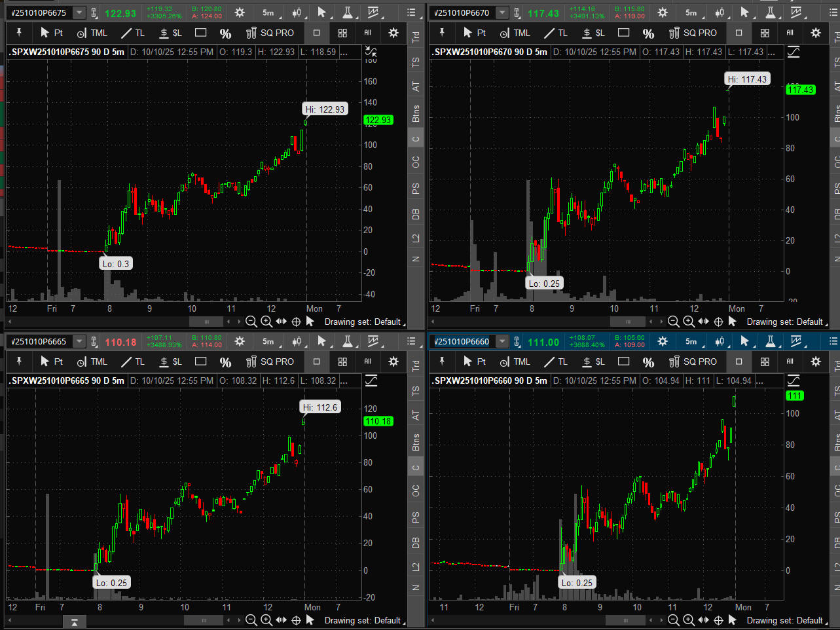Toggle the TS side panel on P6675 chart
Viewport: 840px width, 630px height.
click(x=416, y=62)
